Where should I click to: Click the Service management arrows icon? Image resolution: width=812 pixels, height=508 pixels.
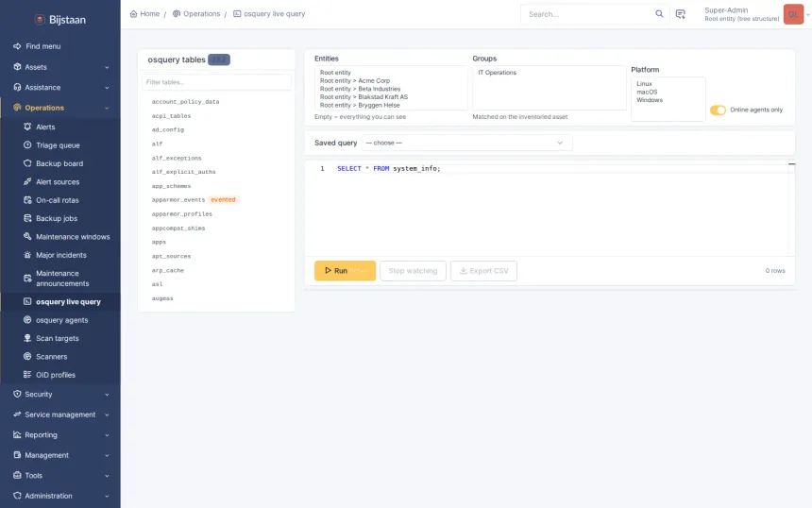click(x=17, y=415)
